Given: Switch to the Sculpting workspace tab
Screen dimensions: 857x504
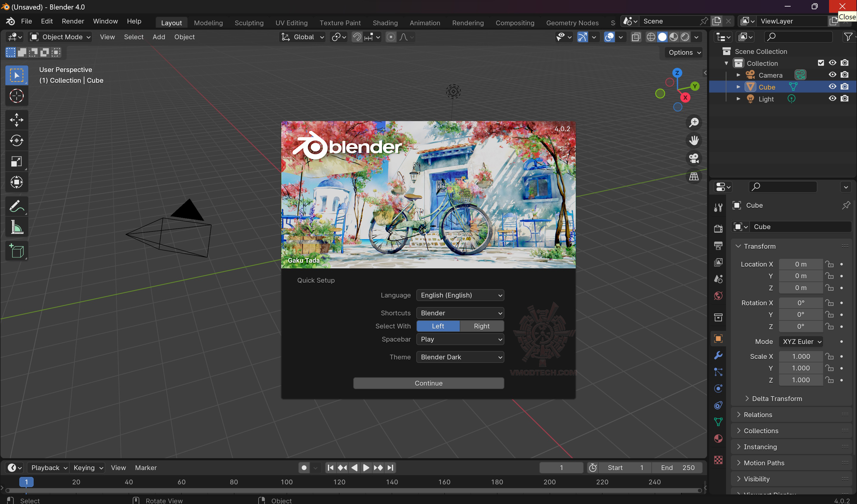Looking at the screenshot, I should pyautogui.click(x=249, y=23).
